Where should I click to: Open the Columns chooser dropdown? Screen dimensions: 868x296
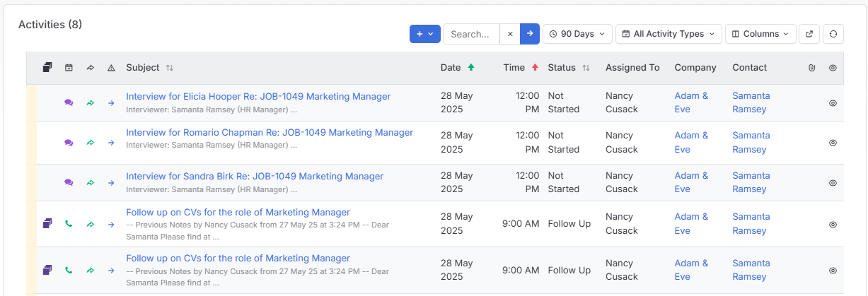(x=760, y=34)
